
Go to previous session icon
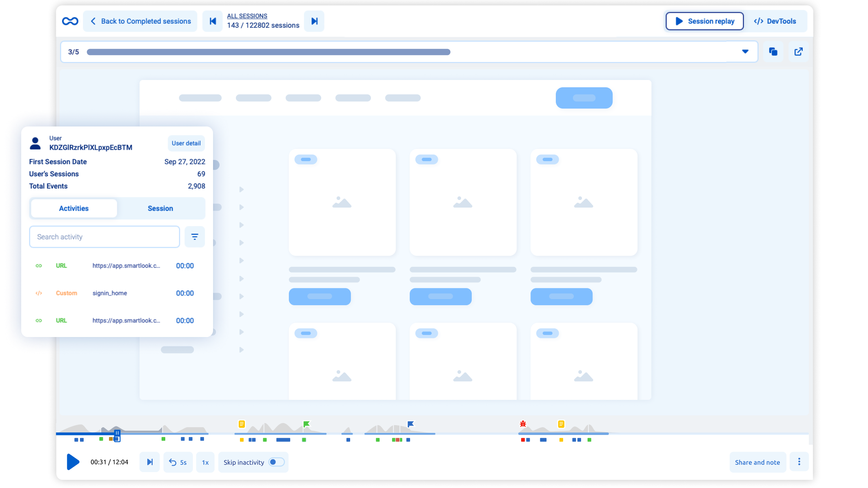(x=213, y=21)
